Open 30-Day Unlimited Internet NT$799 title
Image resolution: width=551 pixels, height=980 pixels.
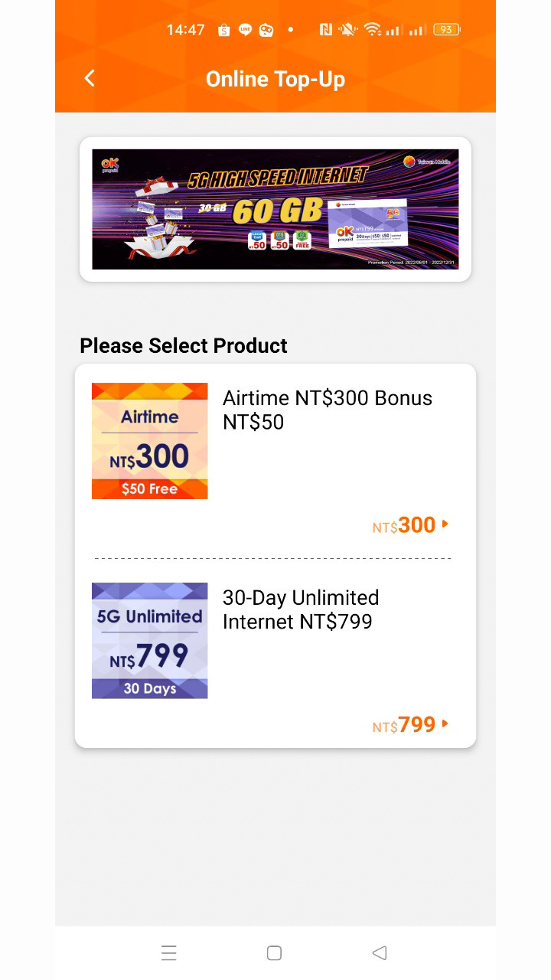coord(301,609)
